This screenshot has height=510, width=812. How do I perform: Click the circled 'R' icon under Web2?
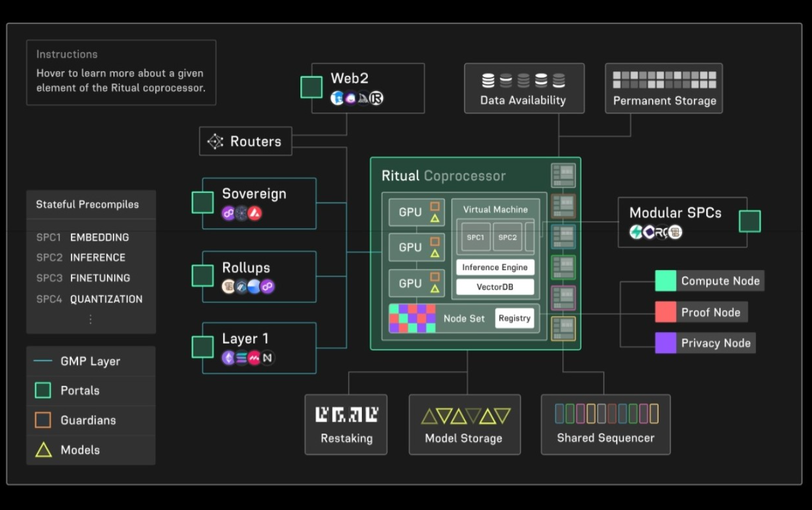click(376, 99)
